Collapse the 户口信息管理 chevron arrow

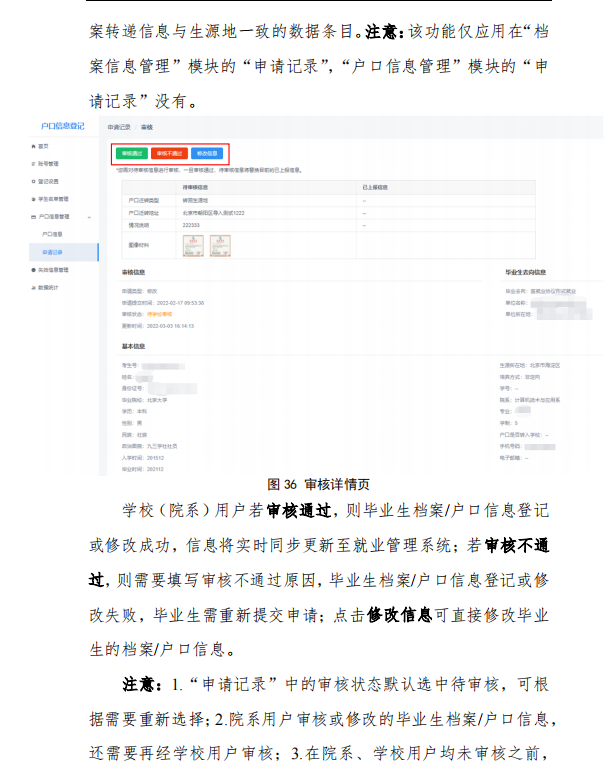click(89, 217)
